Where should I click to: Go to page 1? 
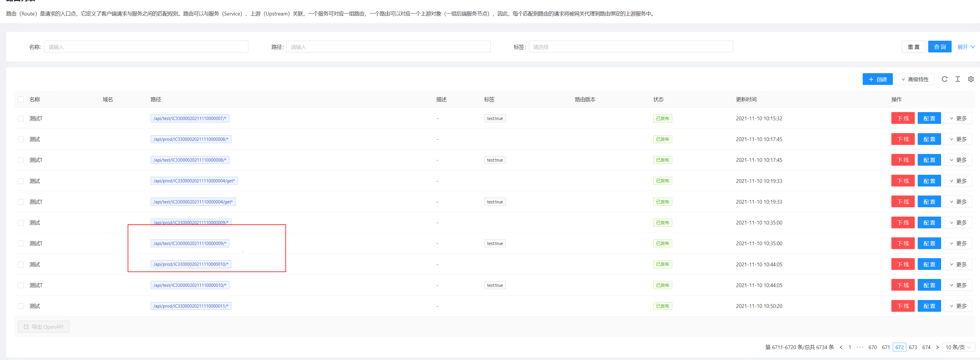(850, 347)
